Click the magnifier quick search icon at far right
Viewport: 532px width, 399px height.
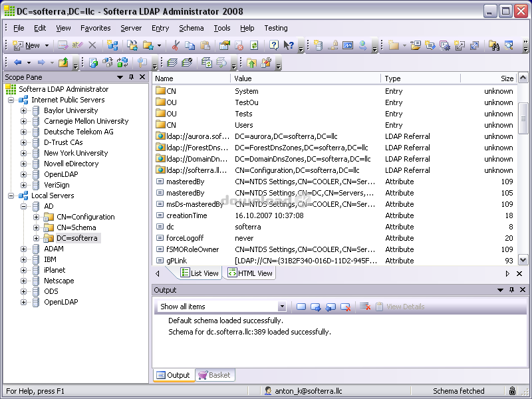(509, 45)
